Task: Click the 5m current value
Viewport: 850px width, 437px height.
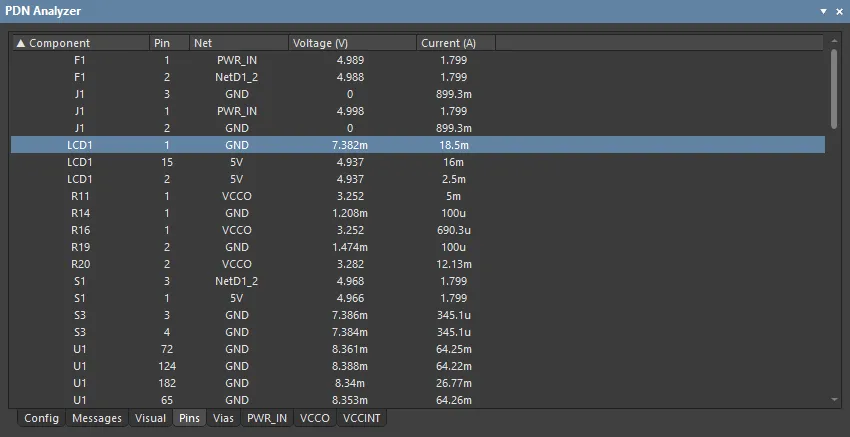Action: coord(454,196)
